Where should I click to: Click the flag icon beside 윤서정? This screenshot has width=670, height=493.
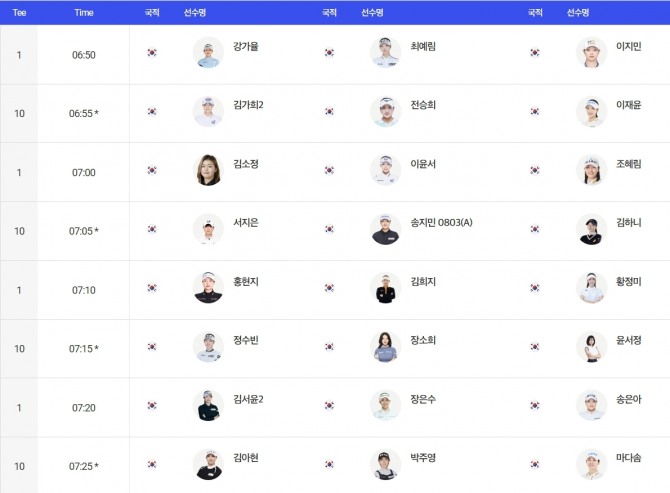click(x=535, y=347)
